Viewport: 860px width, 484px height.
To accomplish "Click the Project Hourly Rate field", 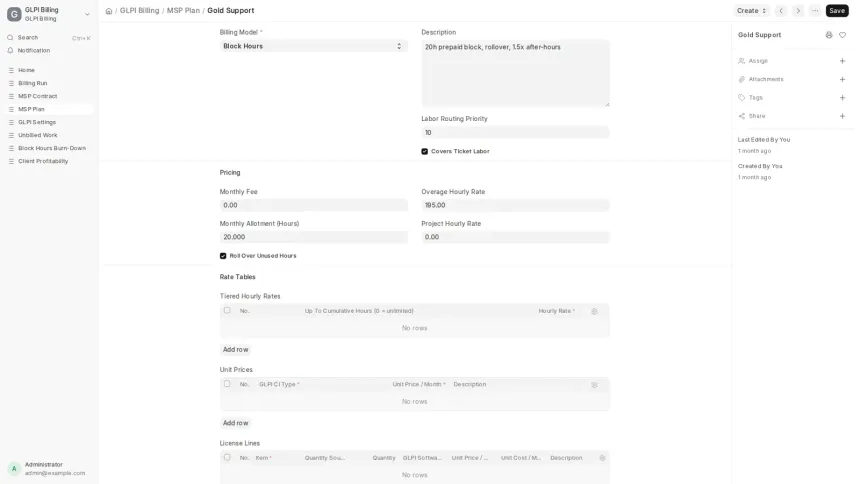I will click(515, 237).
